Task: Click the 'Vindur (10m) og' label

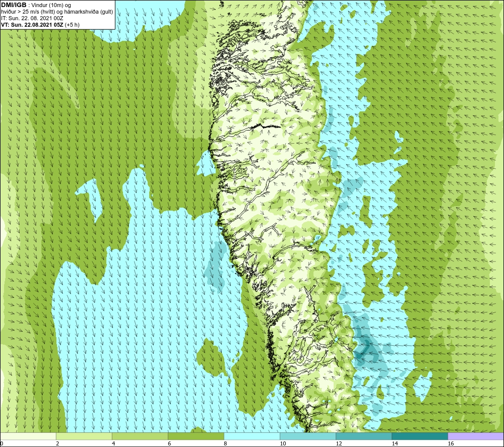Action: coord(52,6)
